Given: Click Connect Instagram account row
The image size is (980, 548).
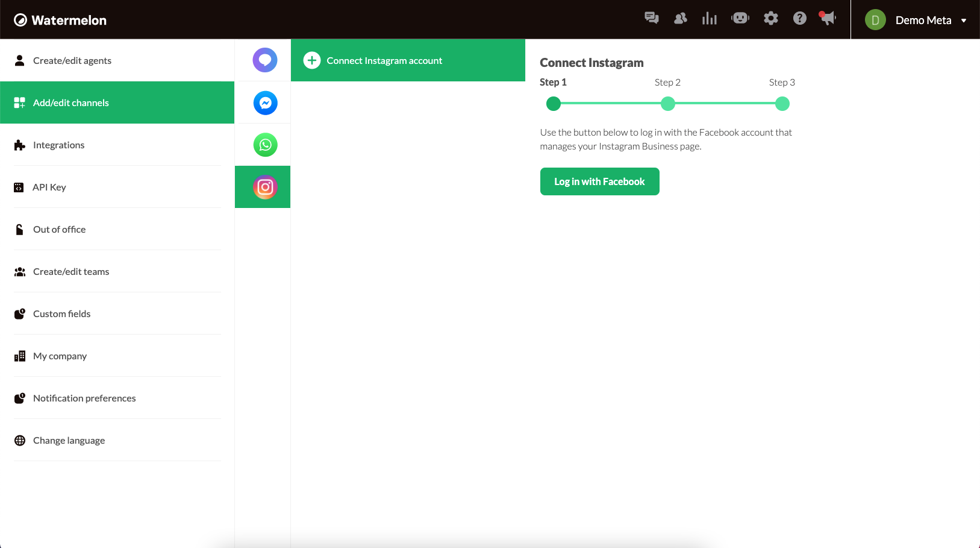Looking at the screenshot, I should point(408,60).
